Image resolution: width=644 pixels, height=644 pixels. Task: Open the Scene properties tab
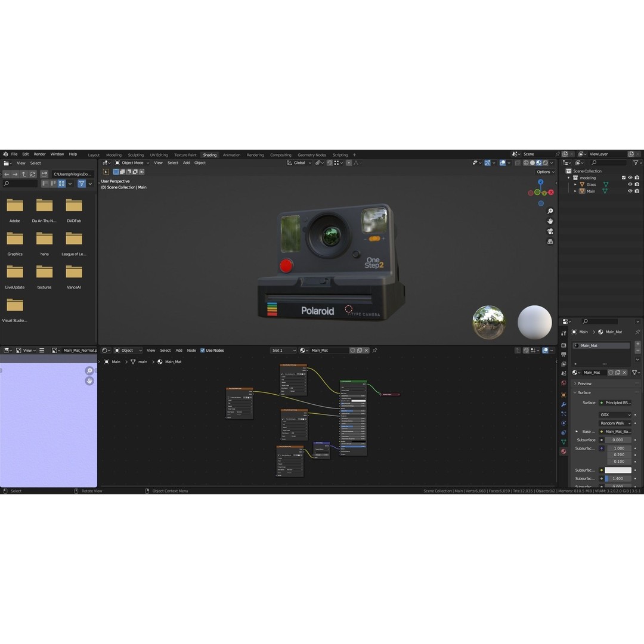click(563, 373)
